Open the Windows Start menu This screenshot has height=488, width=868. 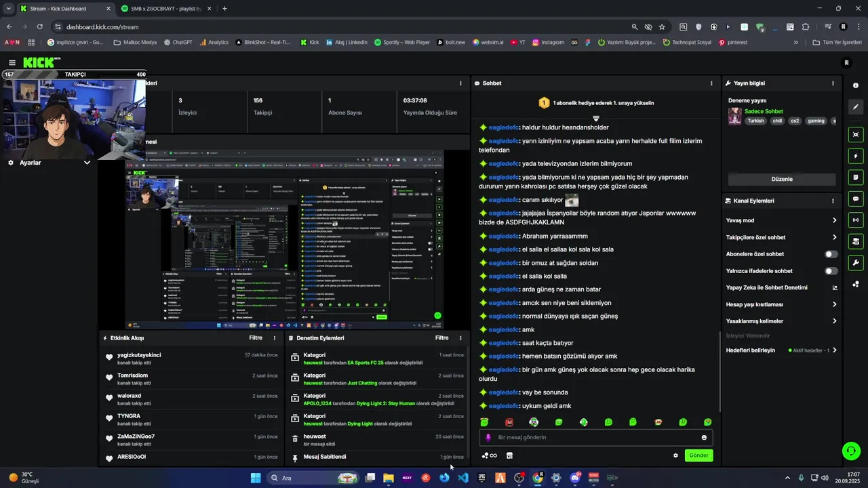click(256, 478)
